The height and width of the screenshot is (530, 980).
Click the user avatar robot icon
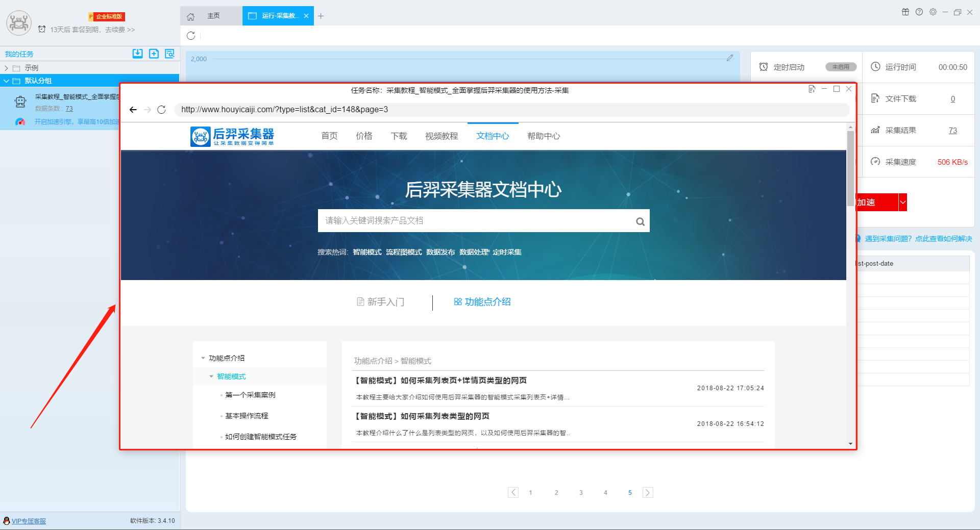19,23
